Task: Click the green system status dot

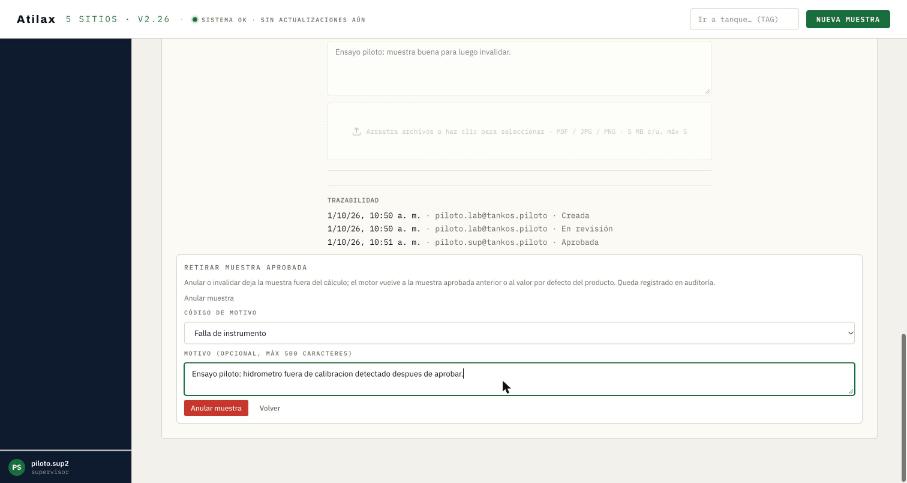Action: coord(195,20)
